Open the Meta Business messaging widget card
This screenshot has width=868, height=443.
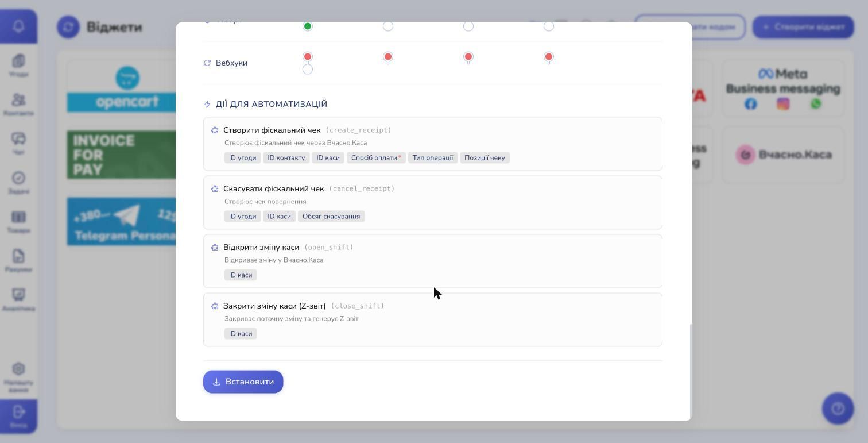[x=783, y=88]
